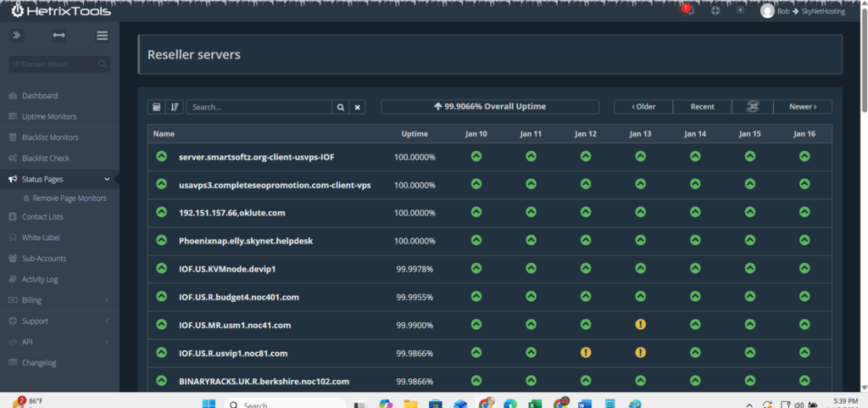
Task: Click the Jan 13 column header
Action: 641,134
